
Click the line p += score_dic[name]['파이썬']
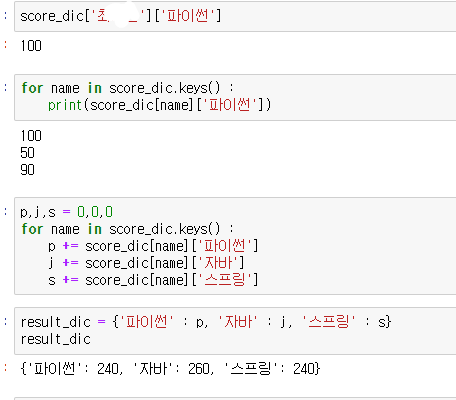[x=153, y=246]
